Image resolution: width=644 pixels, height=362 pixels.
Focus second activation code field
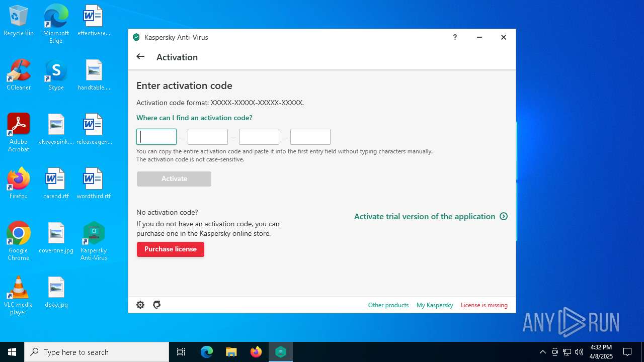pos(208,137)
